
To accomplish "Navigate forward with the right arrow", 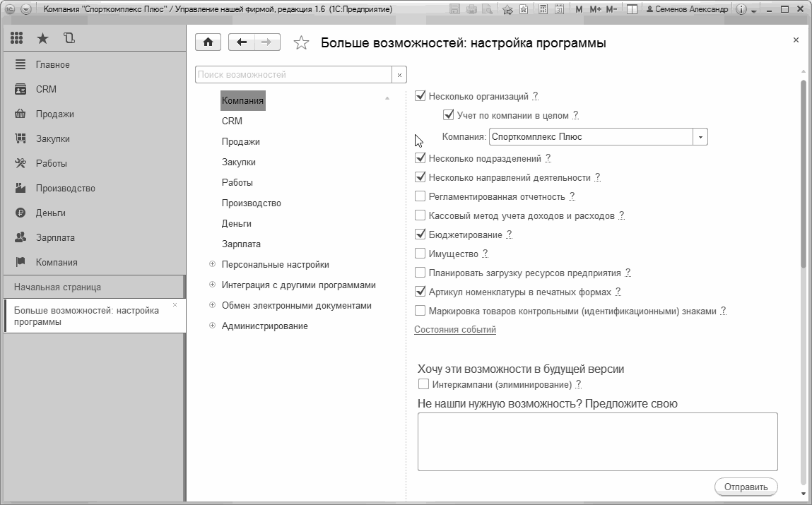I will [x=266, y=42].
